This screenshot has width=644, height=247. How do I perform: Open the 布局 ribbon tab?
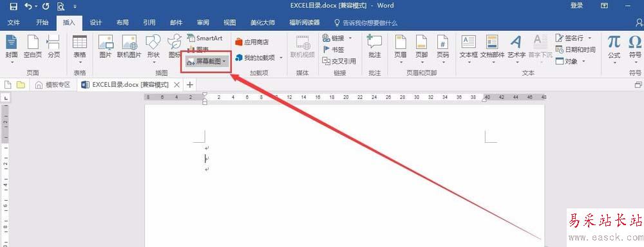pos(122,23)
